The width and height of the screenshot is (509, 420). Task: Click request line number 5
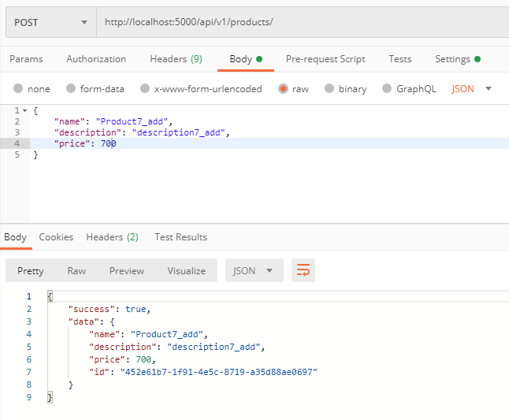17,154
